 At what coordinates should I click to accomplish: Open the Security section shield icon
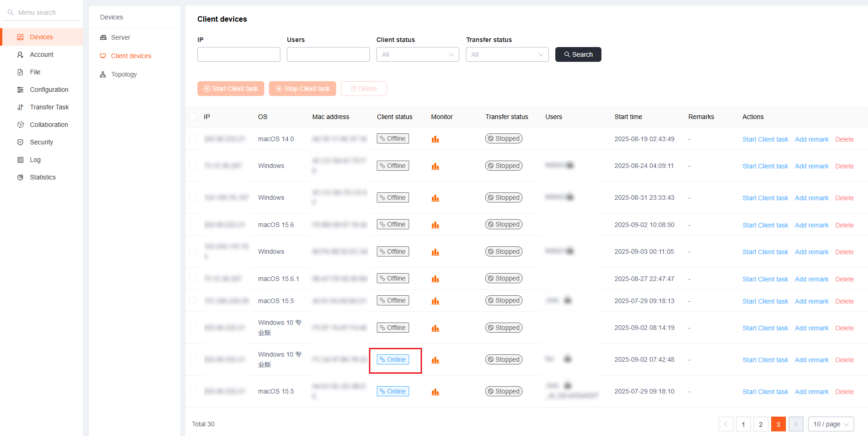pos(20,142)
